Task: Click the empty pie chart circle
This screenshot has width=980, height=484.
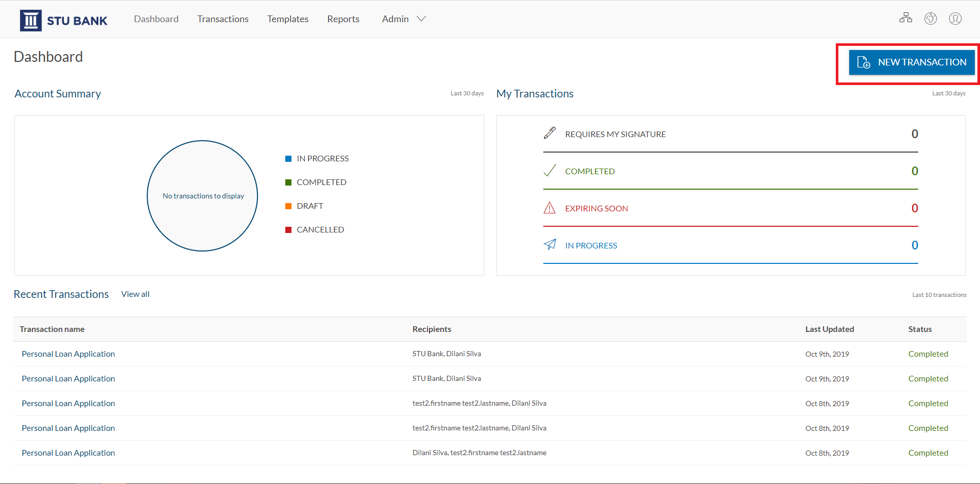Action: point(202,196)
